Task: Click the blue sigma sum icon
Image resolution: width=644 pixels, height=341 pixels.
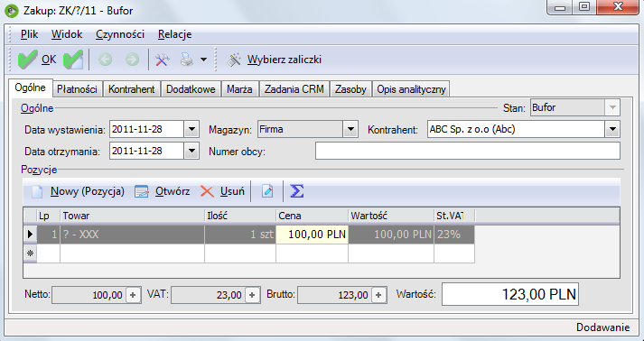Action: (x=296, y=191)
